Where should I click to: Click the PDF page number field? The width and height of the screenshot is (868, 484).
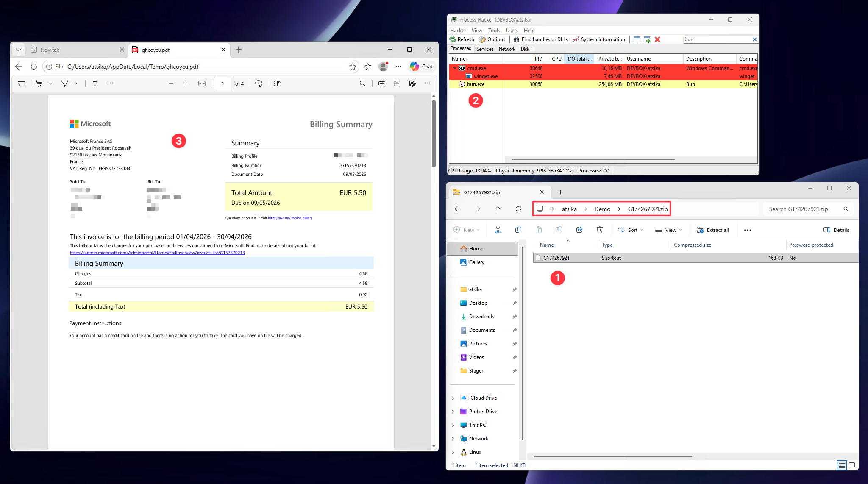tap(223, 83)
